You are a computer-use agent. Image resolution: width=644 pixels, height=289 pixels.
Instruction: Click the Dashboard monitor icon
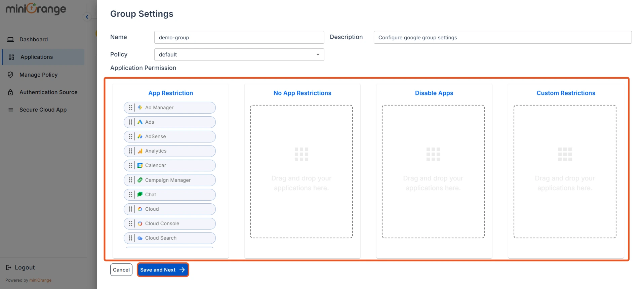10,39
